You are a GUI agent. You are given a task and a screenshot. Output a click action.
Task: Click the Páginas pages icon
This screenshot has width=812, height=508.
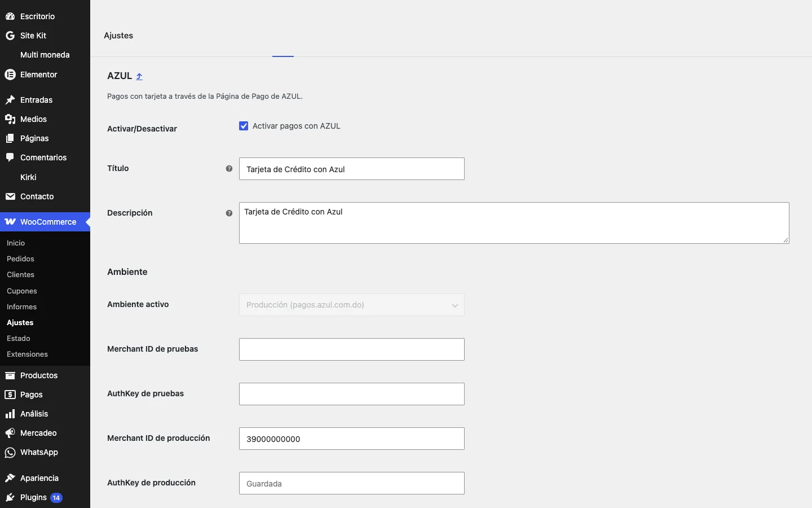(10, 138)
